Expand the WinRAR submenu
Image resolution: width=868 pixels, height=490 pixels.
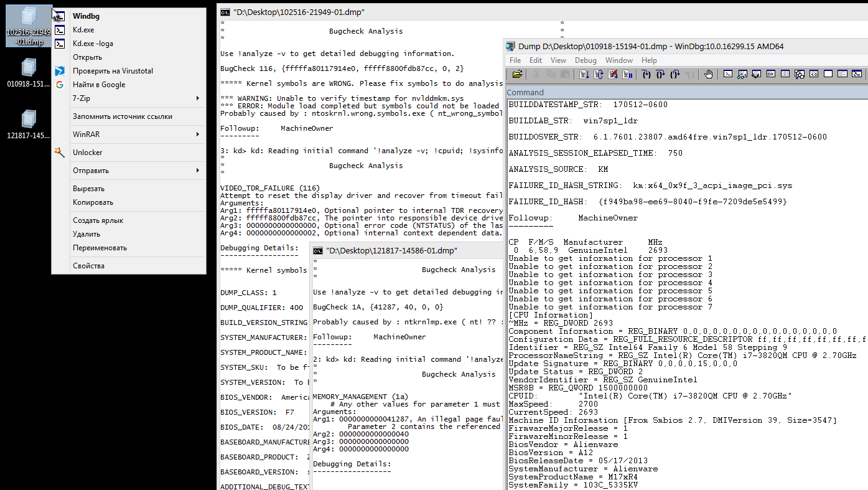pyautogui.click(x=129, y=134)
